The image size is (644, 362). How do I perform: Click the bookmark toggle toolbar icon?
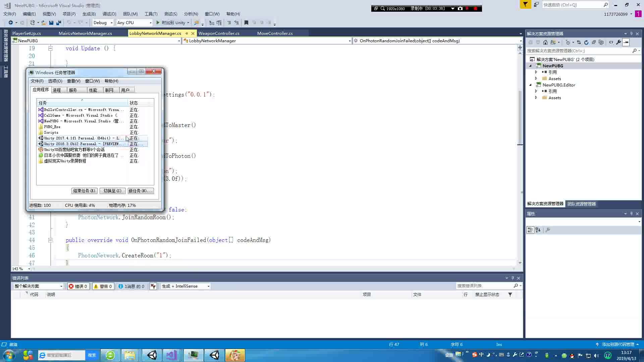pyautogui.click(x=246, y=23)
